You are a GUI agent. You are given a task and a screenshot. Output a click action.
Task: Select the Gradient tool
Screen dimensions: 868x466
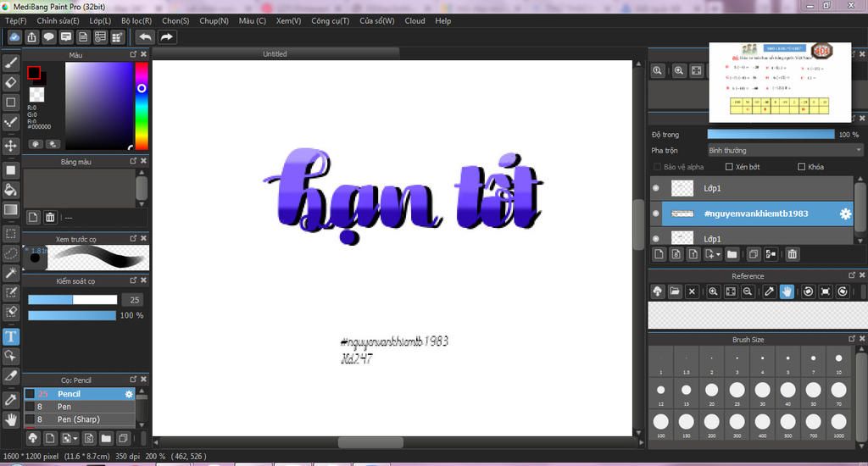(x=10, y=210)
